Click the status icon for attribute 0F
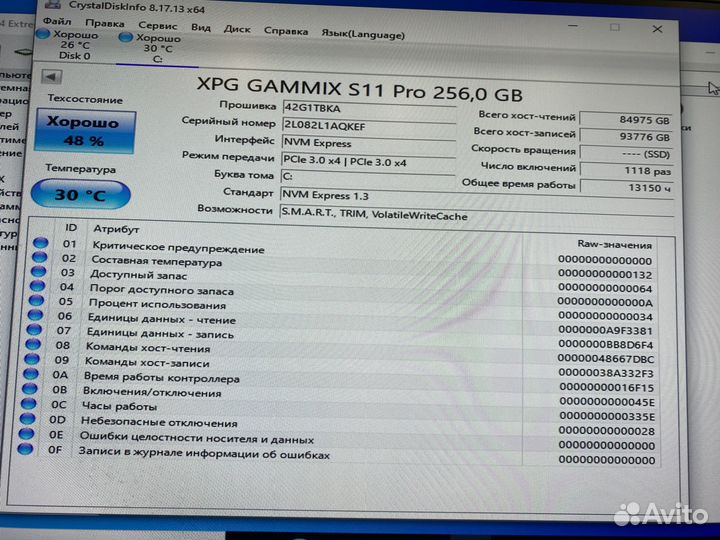This screenshot has height=540, width=720. click(x=25, y=449)
